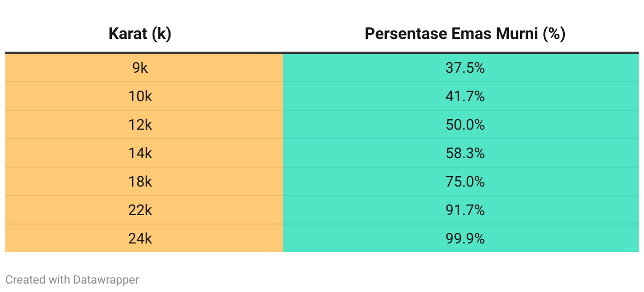The height and width of the screenshot is (292, 644).
Task: Click the word Karat in header
Action: (128, 34)
